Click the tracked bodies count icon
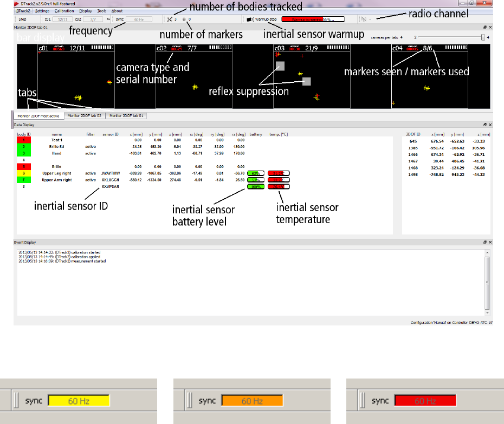The height and width of the screenshot is (424, 504). [170, 19]
